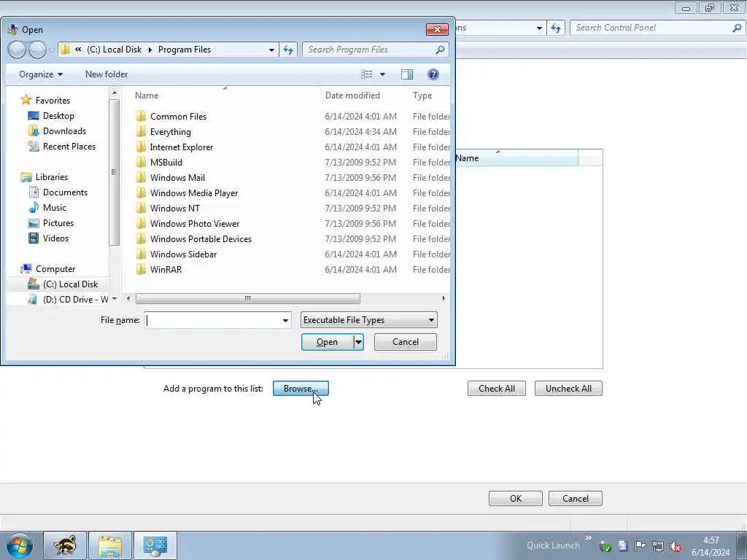
Task: Click the Videos library icon
Action: pos(34,238)
